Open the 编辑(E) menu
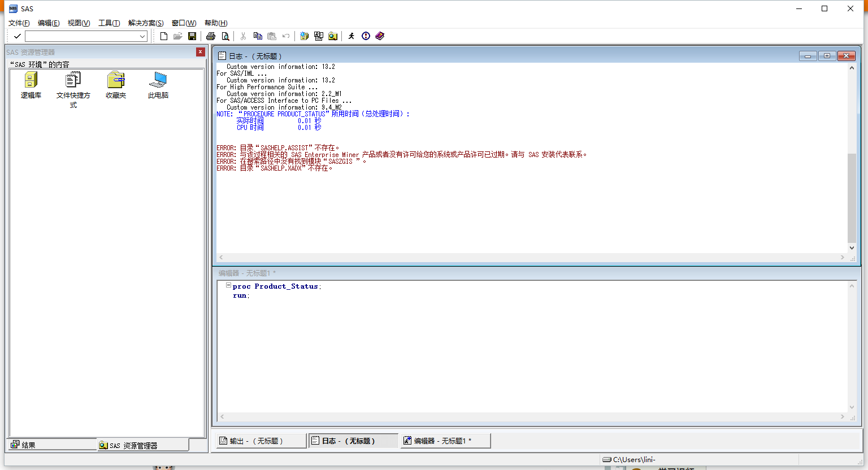The image size is (868, 470). coord(49,23)
